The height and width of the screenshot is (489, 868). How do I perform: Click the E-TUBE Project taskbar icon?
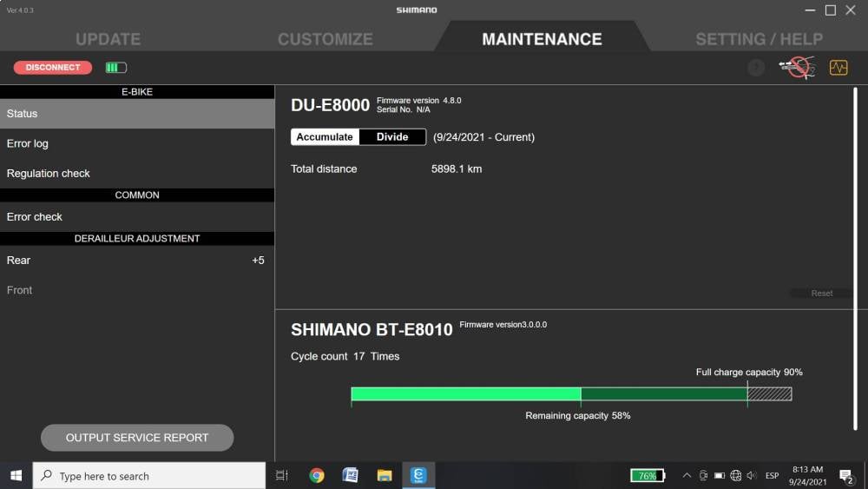[x=418, y=476]
